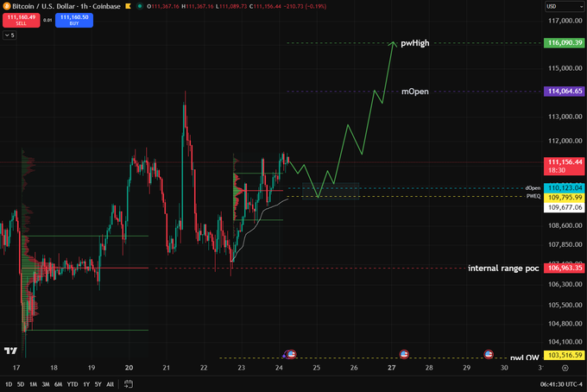587x392 pixels.
Task: Select the 6M time range
Action: click(58, 384)
